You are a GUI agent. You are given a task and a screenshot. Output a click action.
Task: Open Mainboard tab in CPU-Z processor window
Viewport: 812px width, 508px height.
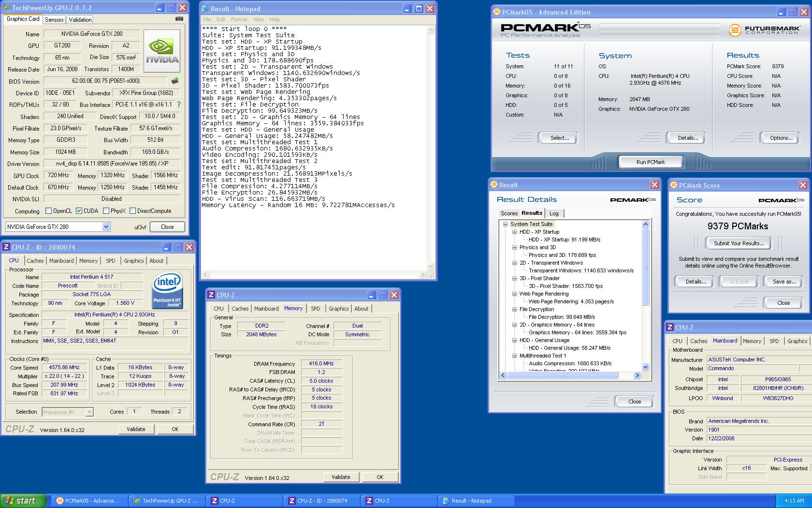61,261
